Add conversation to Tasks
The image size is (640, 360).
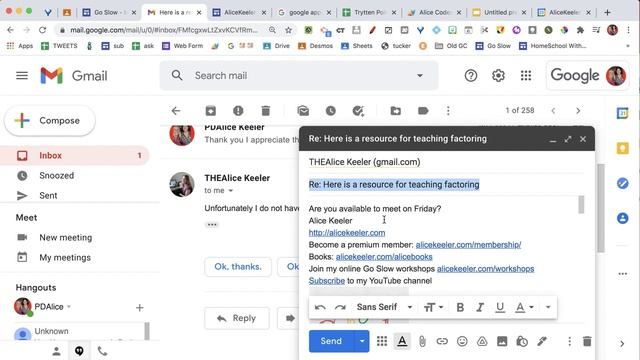click(358, 111)
